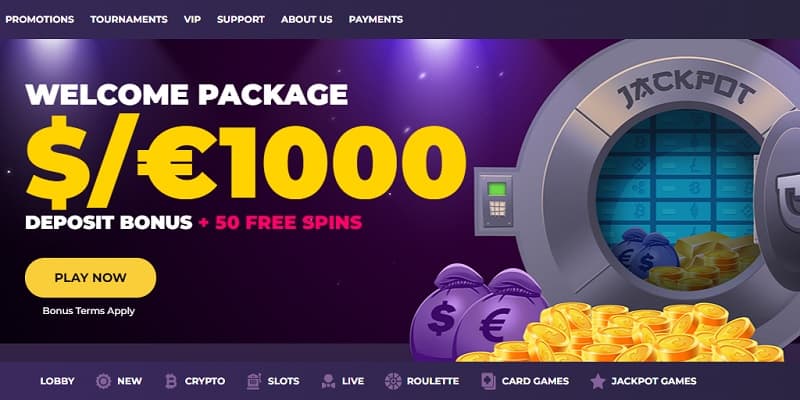Select the Slots category label
Image resolution: width=800 pixels, height=400 pixels.
point(284,381)
